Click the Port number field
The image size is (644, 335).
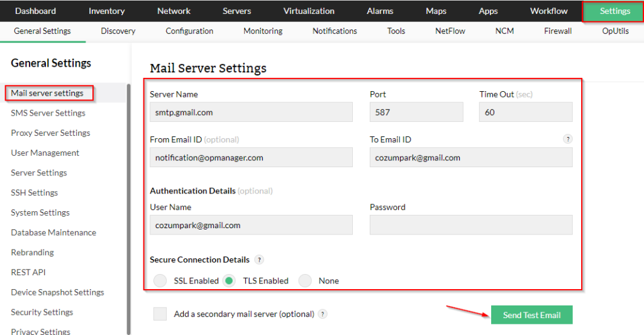click(416, 112)
